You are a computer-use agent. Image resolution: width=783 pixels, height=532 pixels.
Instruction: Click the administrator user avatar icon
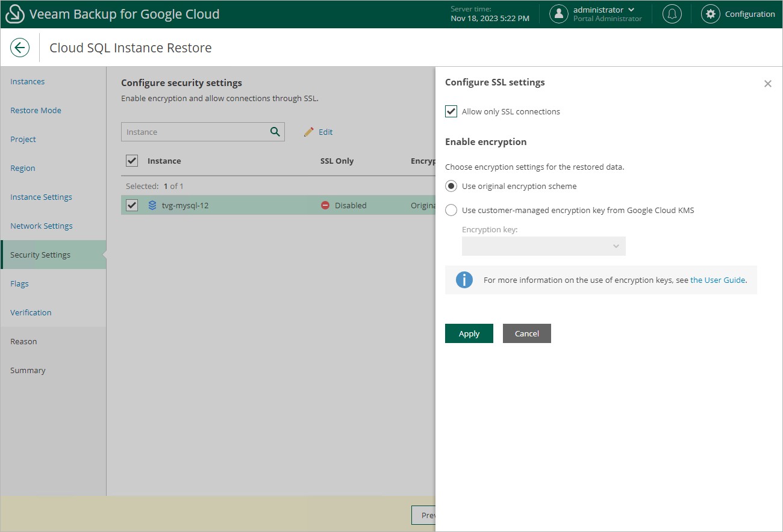(x=560, y=14)
